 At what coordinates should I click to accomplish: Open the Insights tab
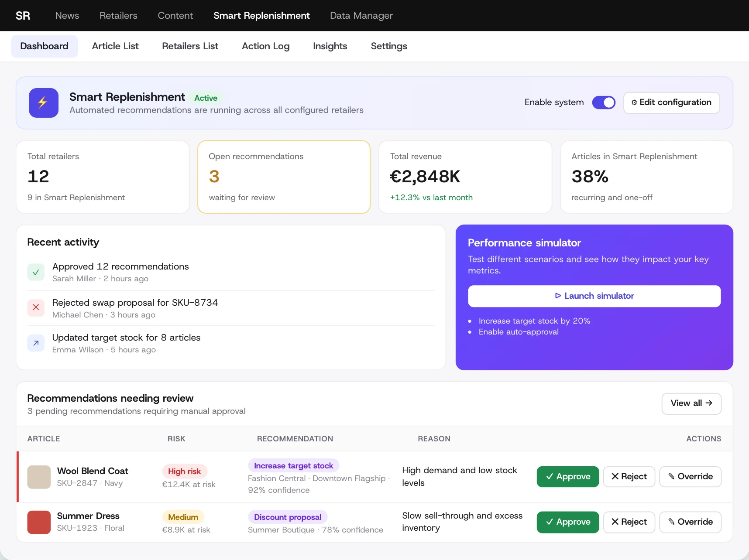330,46
